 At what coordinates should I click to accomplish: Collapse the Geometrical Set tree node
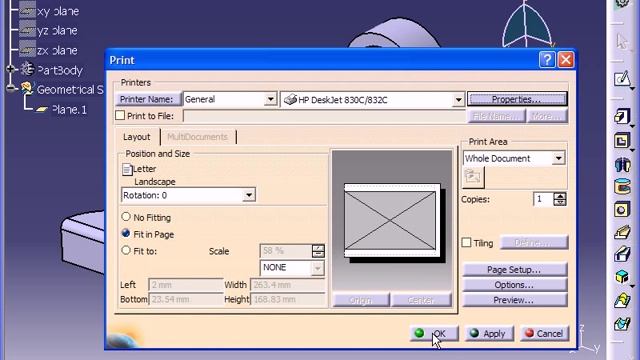tap(11, 89)
